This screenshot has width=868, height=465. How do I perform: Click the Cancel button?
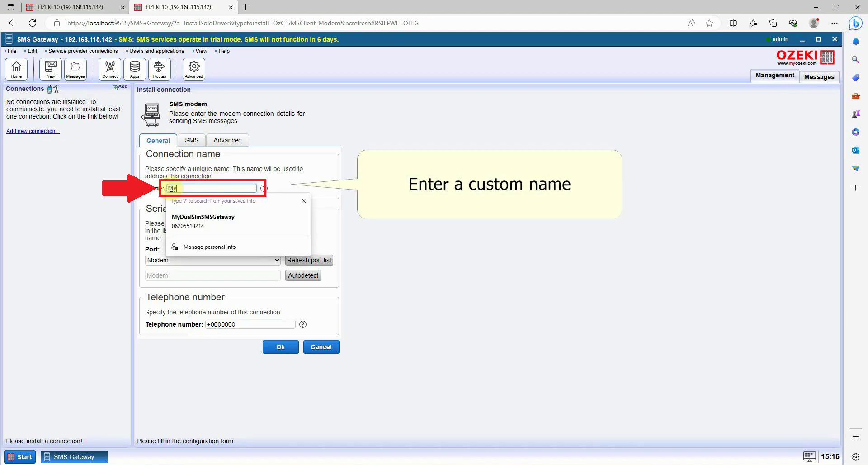click(x=321, y=347)
